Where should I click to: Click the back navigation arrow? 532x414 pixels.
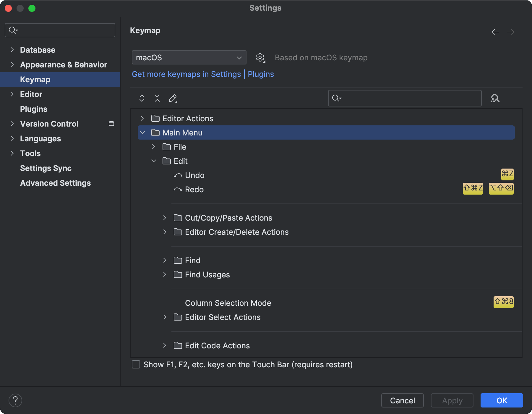[495, 32]
